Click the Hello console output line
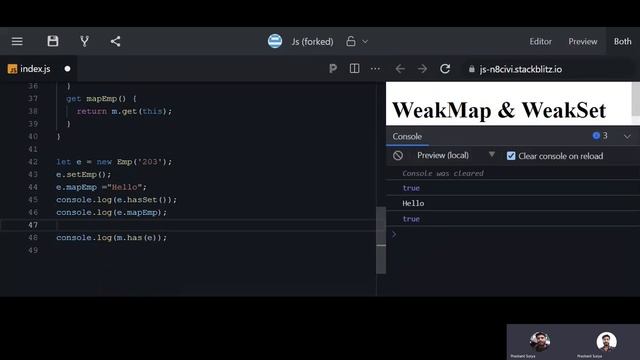Screen dimensions: 640x360 click(x=413, y=203)
